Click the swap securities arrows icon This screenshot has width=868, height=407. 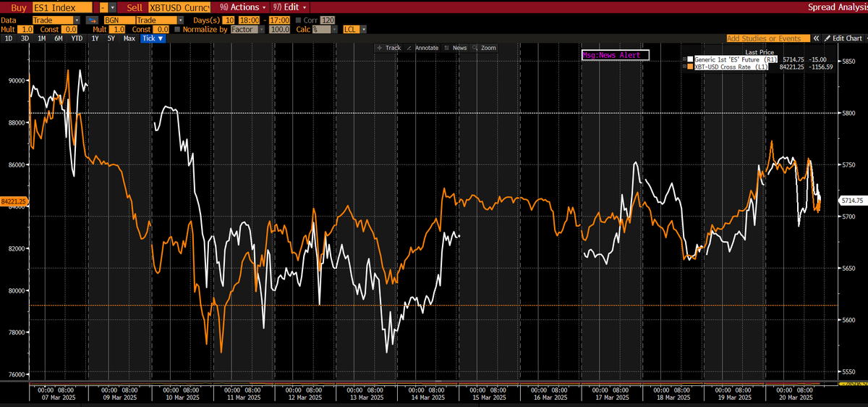point(93,20)
